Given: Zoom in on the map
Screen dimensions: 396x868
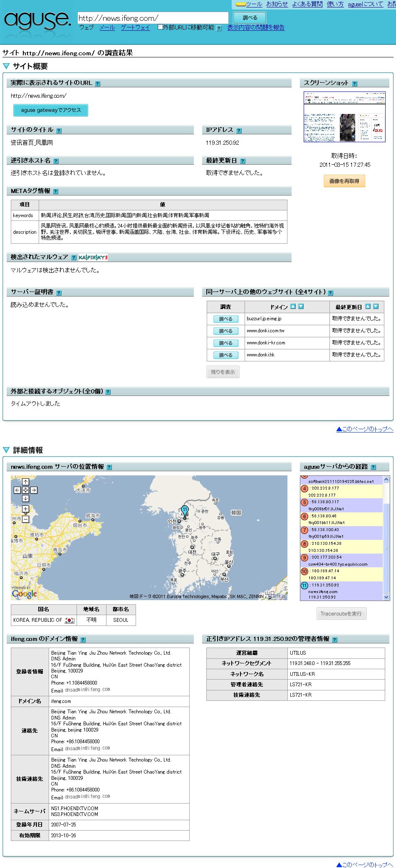Looking at the screenshot, I should tap(25, 509).
